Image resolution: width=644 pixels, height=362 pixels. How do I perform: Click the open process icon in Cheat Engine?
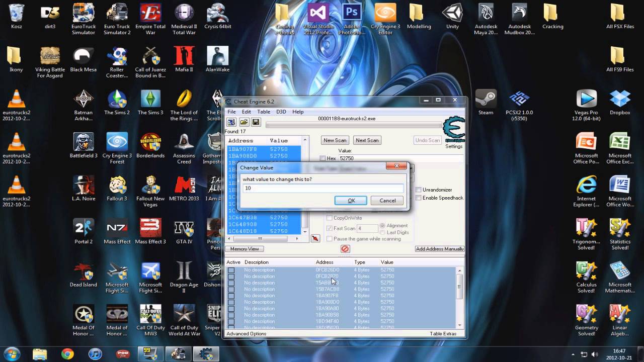point(231,122)
